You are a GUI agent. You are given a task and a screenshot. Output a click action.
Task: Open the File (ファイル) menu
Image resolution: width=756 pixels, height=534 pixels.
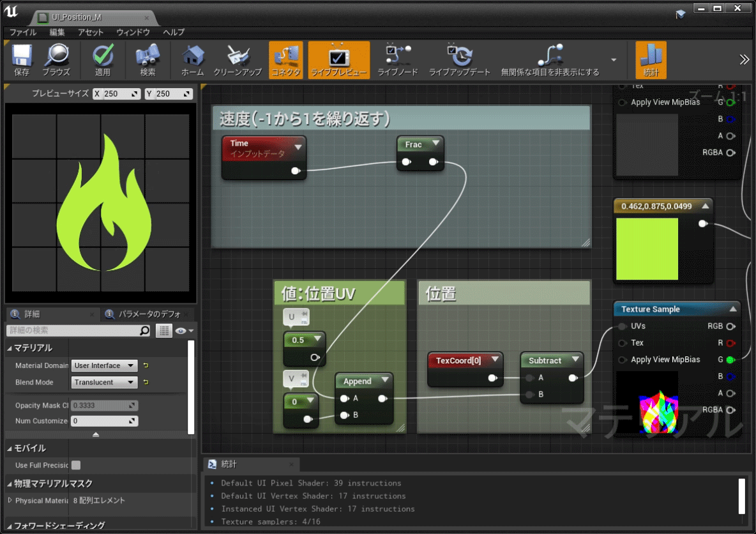[x=22, y=33]
